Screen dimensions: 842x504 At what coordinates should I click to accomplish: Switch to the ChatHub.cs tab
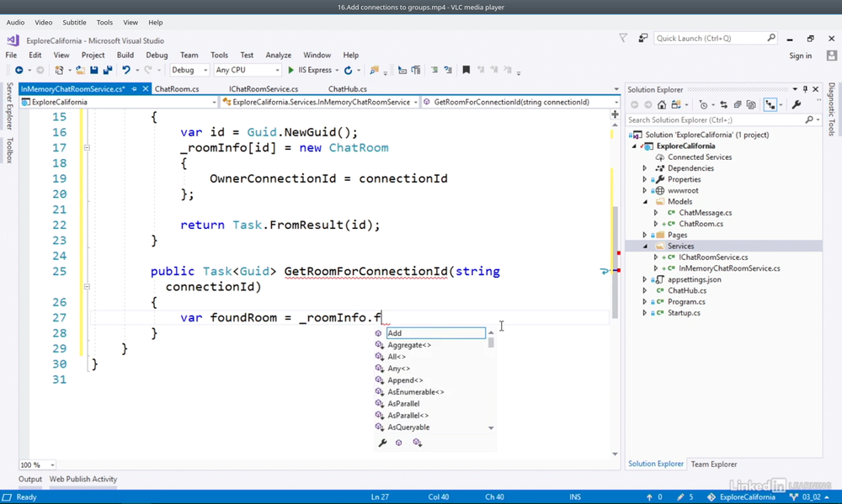pyautogui.click(x=348, y=89)
